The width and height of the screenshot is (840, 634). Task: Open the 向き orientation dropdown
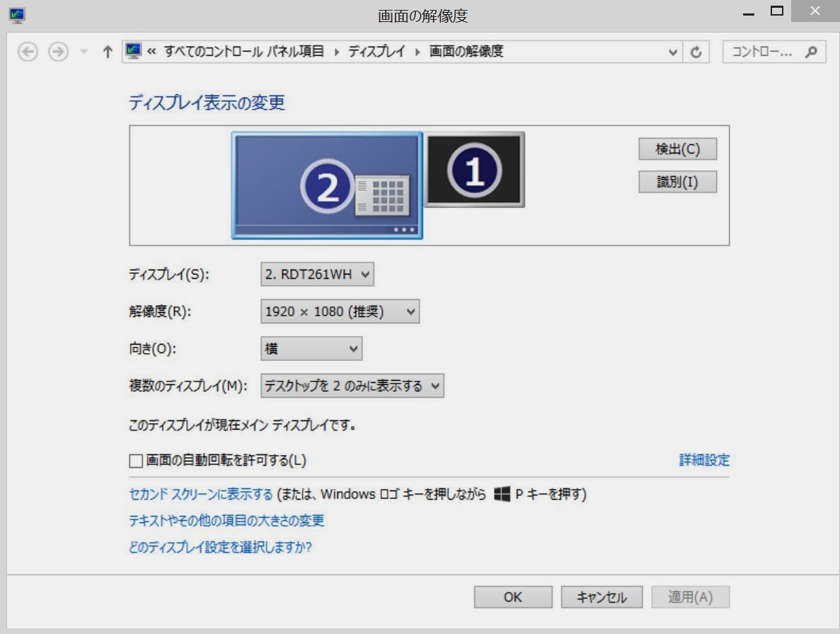tap(311, 349)
